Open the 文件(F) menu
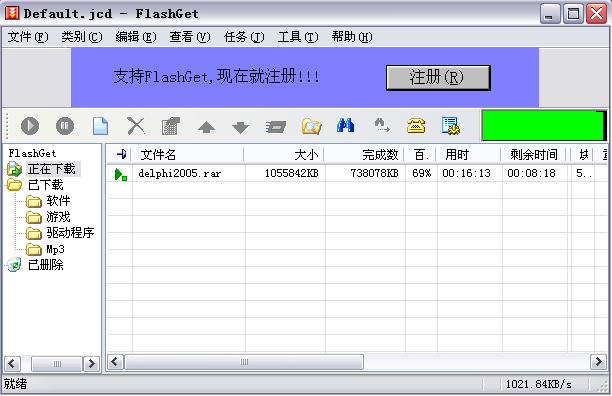Viewport: 612px width, 396px height. click(x=28, y=37)
